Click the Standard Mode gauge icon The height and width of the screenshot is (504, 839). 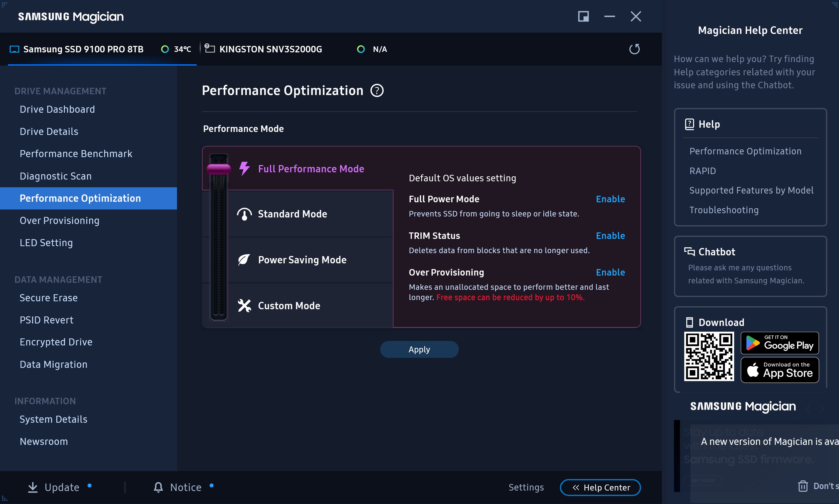(244, 214)
